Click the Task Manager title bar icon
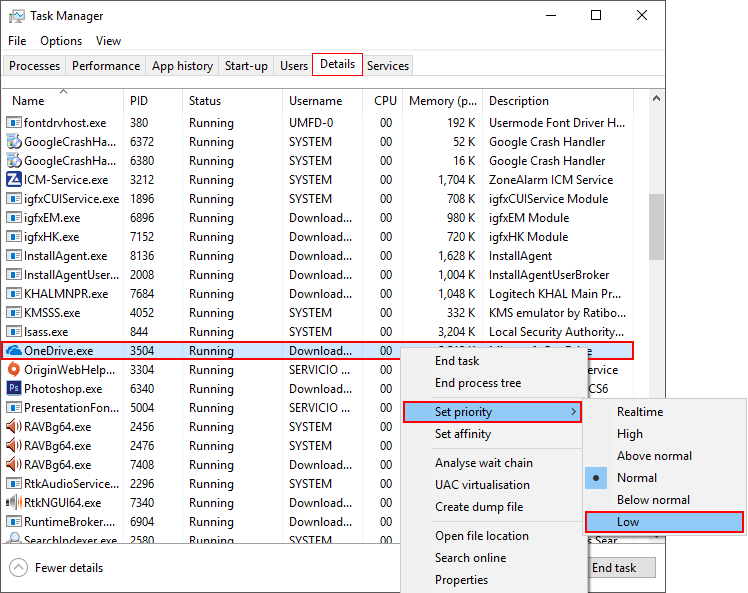 (x=16, y=16)
